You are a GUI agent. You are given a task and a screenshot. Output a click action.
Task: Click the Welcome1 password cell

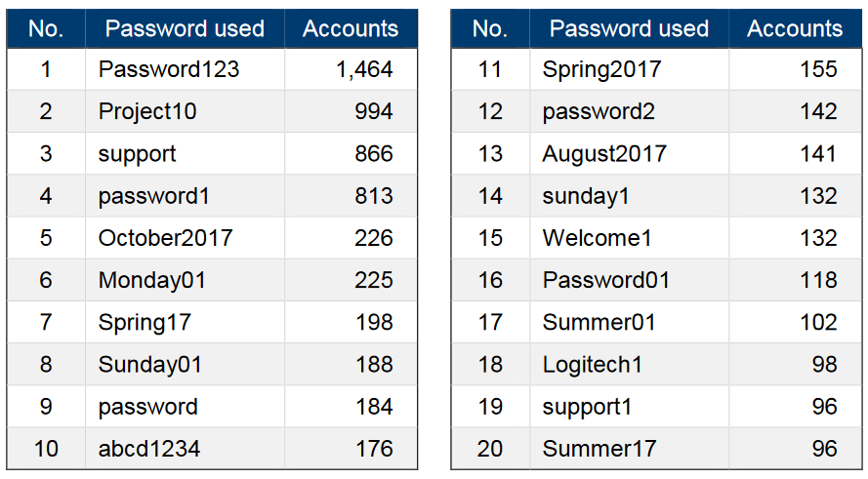(x=597, y=238)
